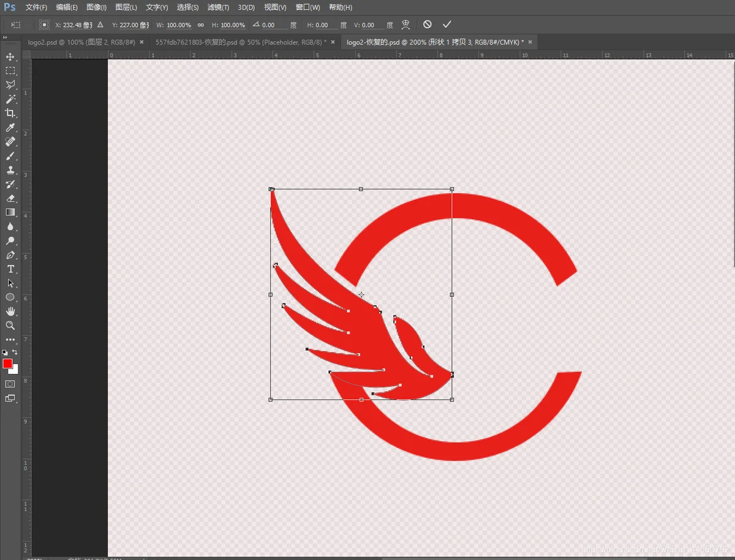The height and width of the screenshot is (560, 735).
Task: Open the 窗口(W) menu
Action: coord(307,7)
